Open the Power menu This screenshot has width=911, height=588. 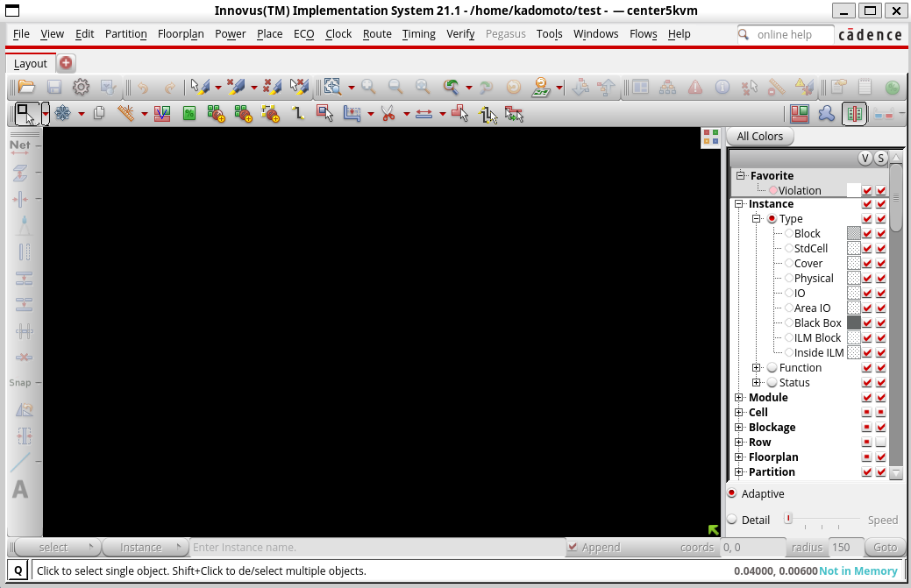[230, 34]
